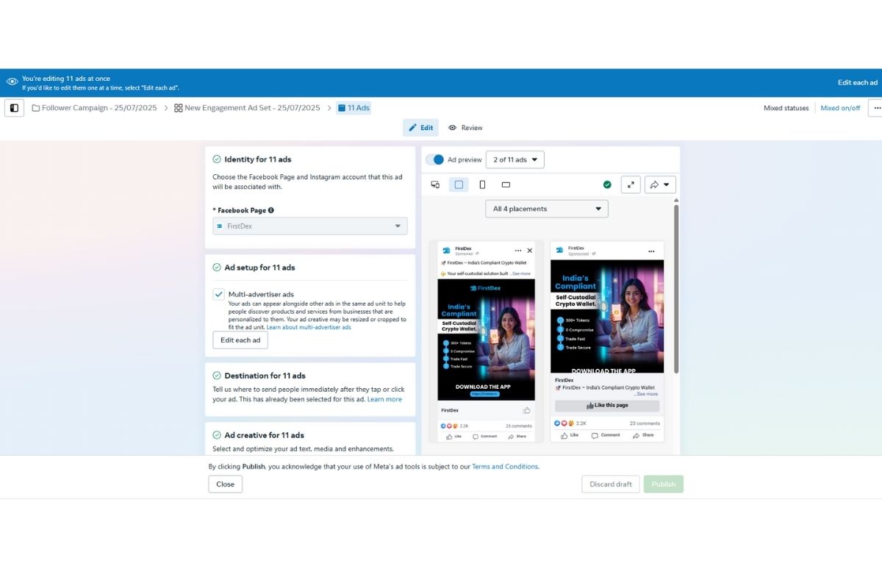Viewport: 882px width, 588px height.
Task: Close the left ad preview with the X
Action: tap(530, 251)
